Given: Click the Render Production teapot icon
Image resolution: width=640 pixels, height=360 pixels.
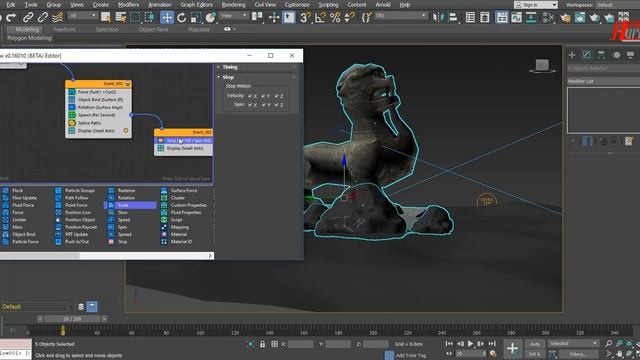Looking at the screenshot, I should point(595,18).
